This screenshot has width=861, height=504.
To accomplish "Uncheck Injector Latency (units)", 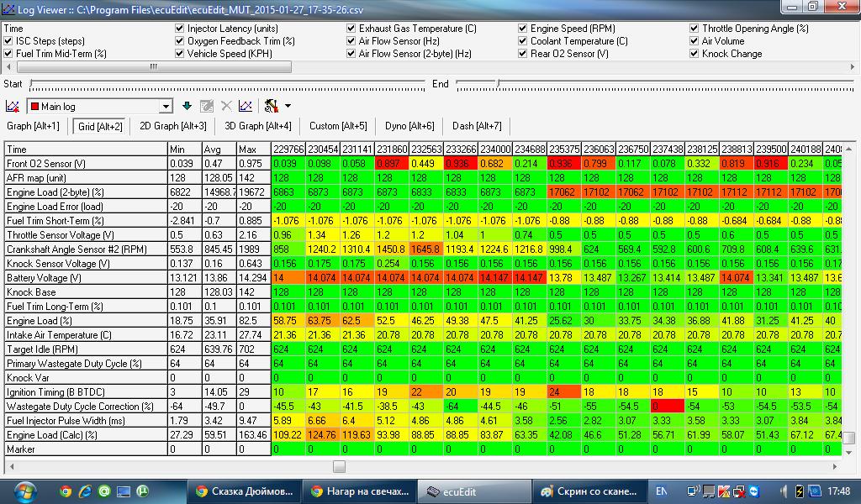I will coord(180,28).
